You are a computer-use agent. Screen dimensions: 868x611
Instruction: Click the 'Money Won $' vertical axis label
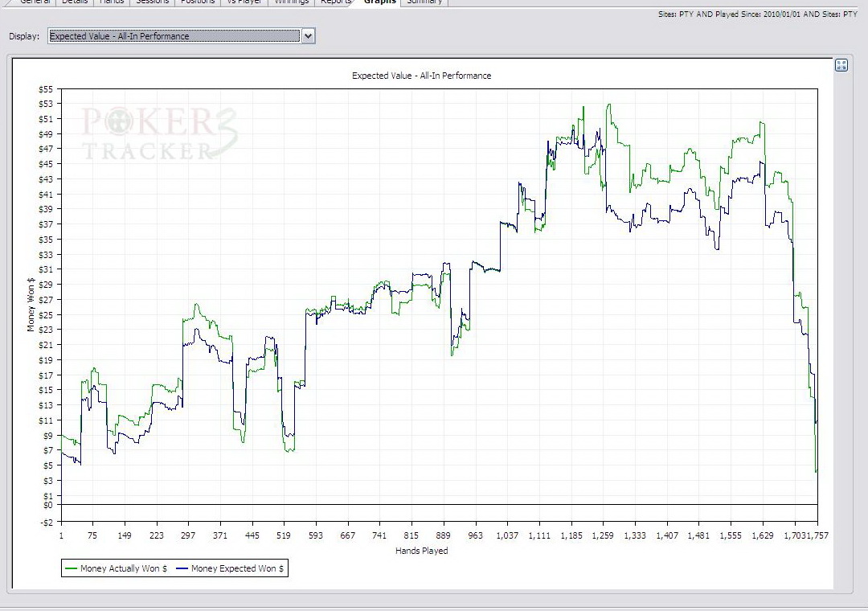click(31, 305)
